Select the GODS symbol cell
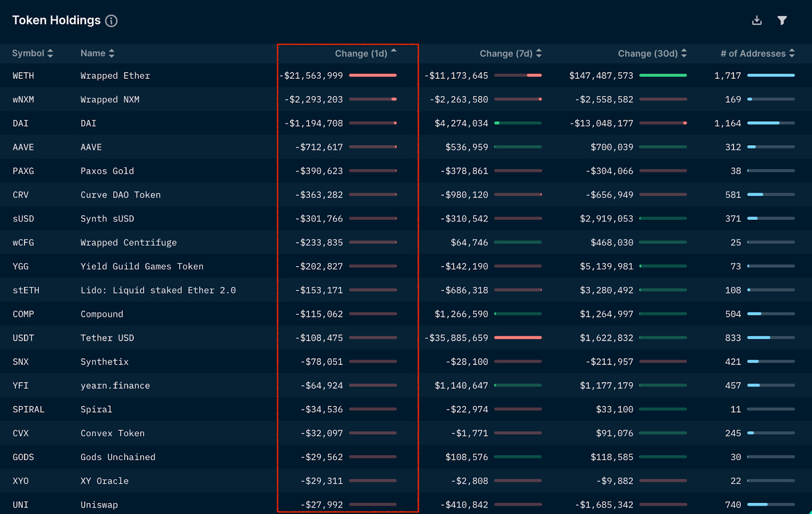The width and height of the screenshot is (812, 514). pos(23,457)
